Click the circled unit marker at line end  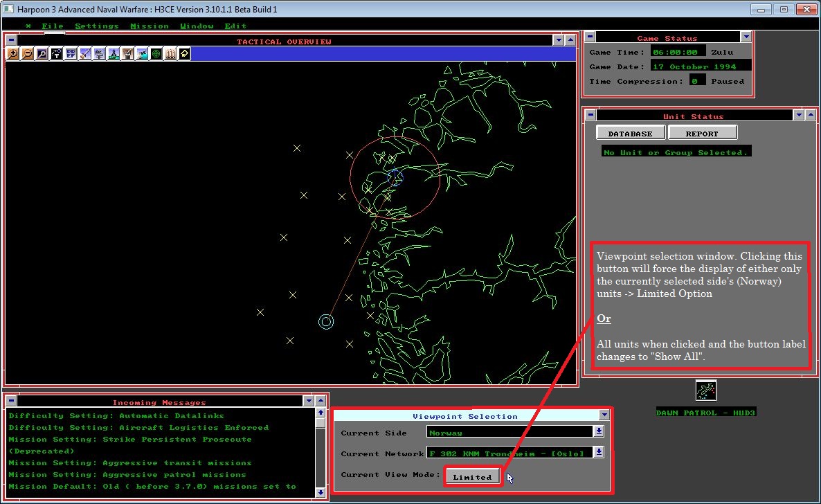coord(326,322)
